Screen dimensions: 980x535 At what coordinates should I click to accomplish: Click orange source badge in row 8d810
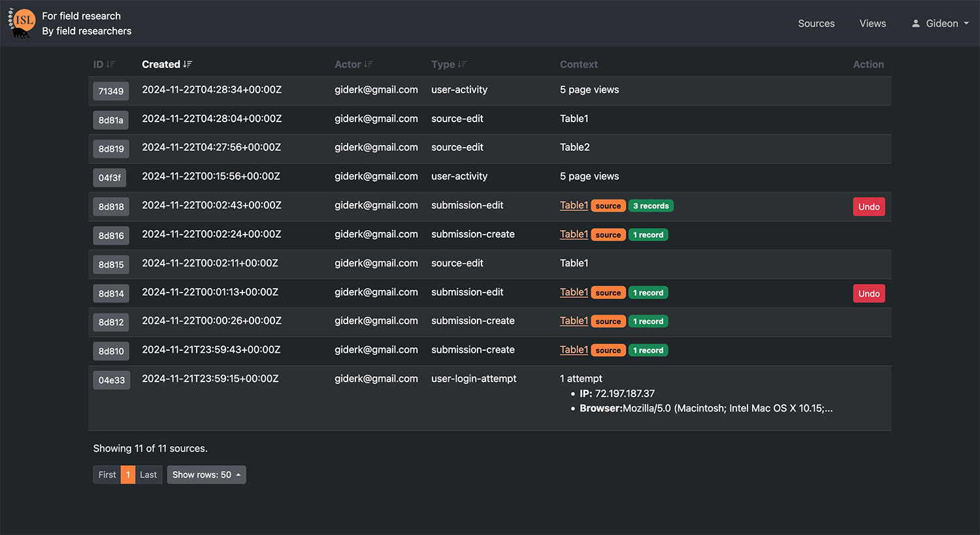(608, 351)
